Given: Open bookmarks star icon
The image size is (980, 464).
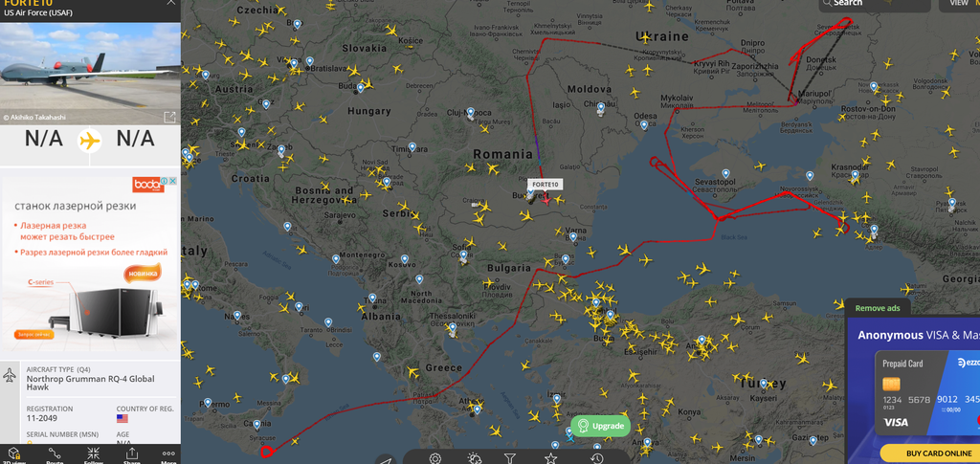Looking at the screenshot, I should pos(550,458).
